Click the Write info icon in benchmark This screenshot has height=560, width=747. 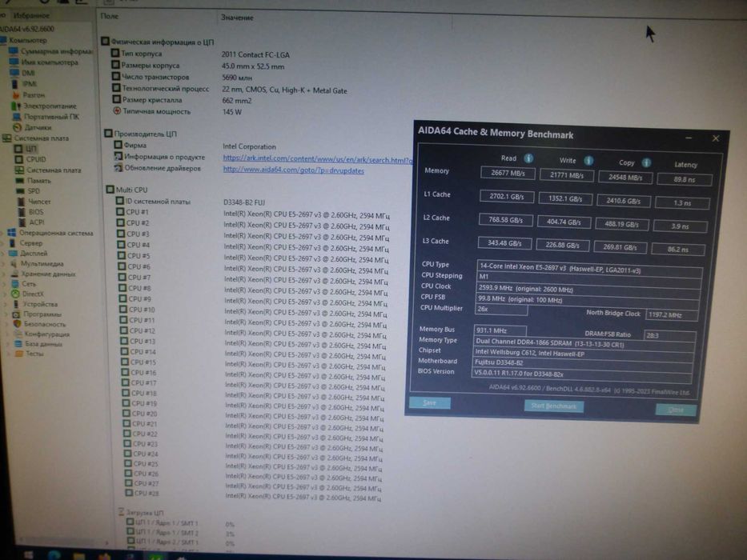(588, 161)
